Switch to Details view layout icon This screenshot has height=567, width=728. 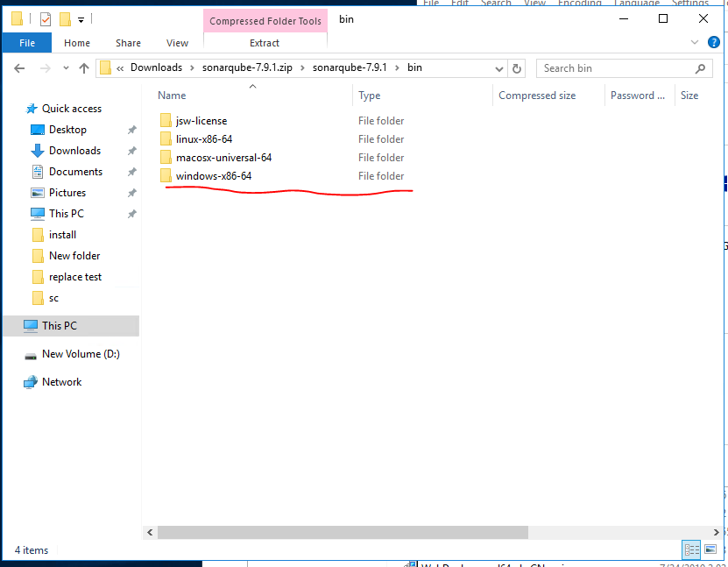coord(691,549)
